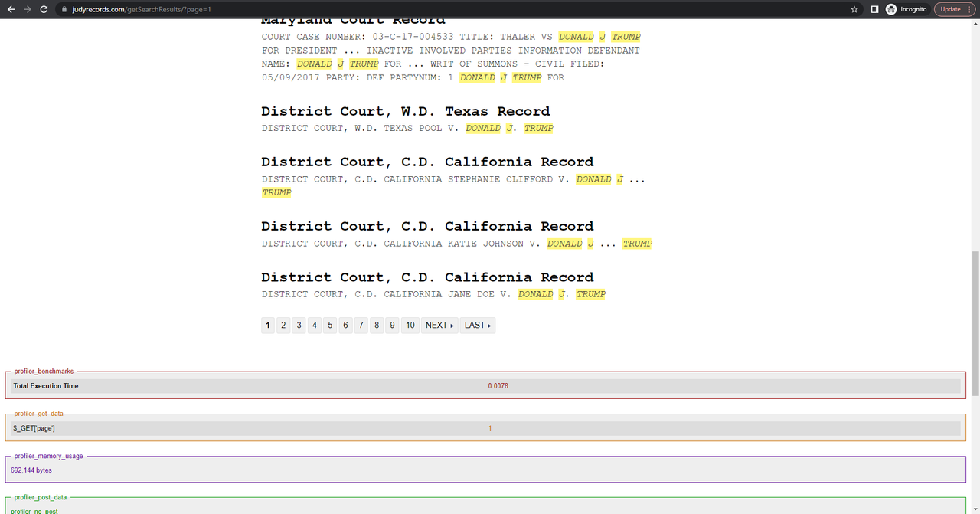Click the profiler_memory_usage section title
Screen dimensions: 980x514
49,456
